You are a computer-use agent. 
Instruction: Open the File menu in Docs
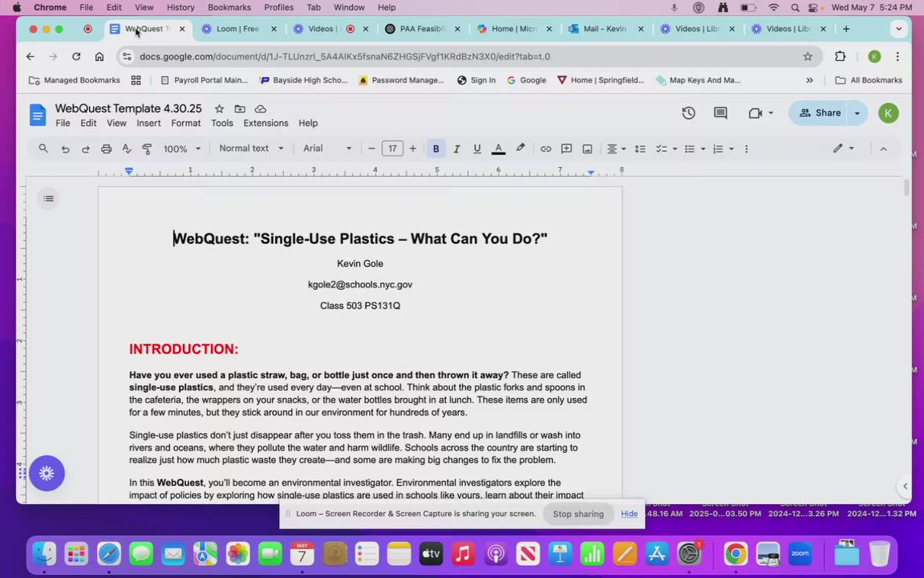click(63, 124)
